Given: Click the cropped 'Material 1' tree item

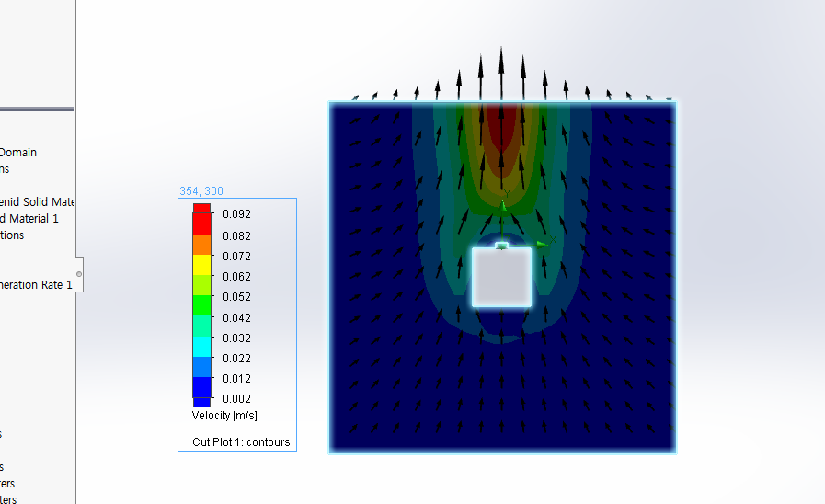Looking at the screenshot, I should pyautogui.click(x=29, y=218).
